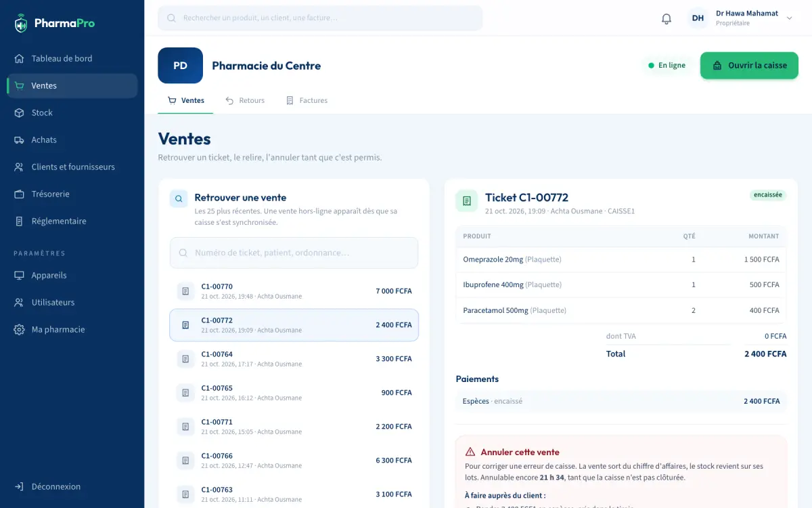Click receipt icon beside C1-00764
Viewport: 812px width, 508px height.
click(185, 359)
